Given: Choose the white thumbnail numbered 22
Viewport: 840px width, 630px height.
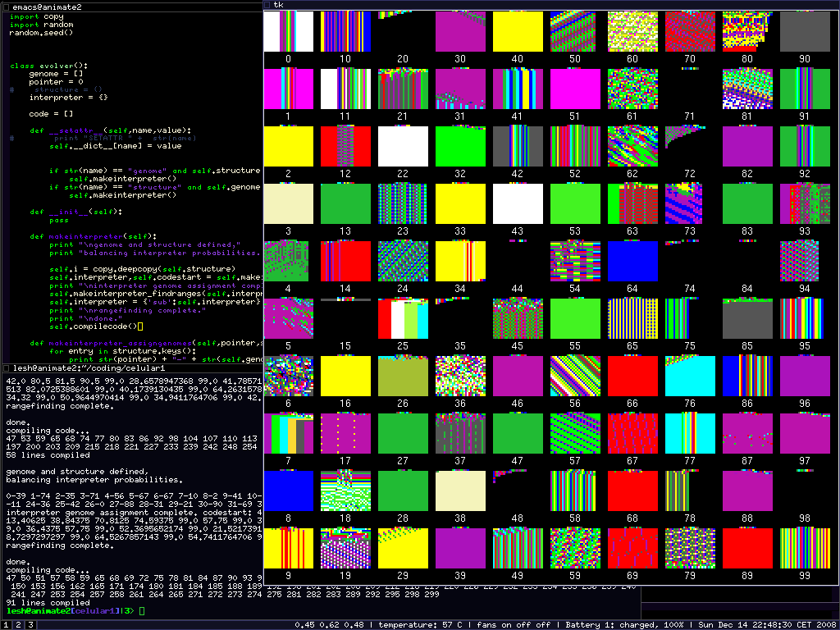Looking at the screenshot, I should [403, 146].
